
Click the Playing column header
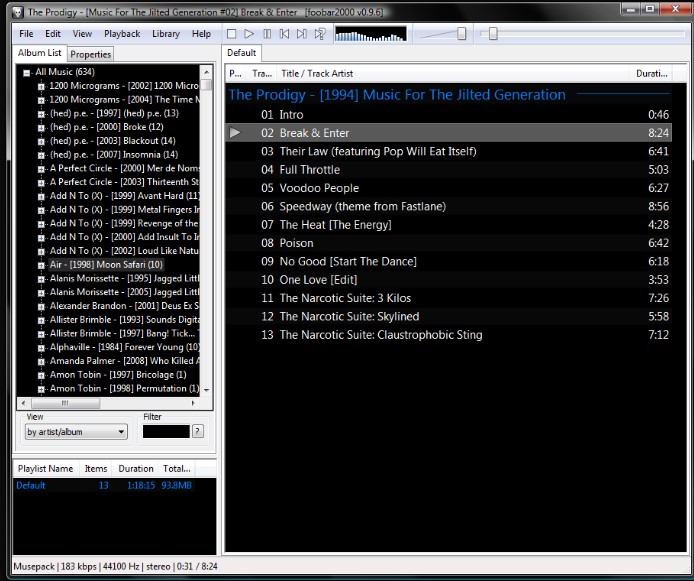click(235, 73)
